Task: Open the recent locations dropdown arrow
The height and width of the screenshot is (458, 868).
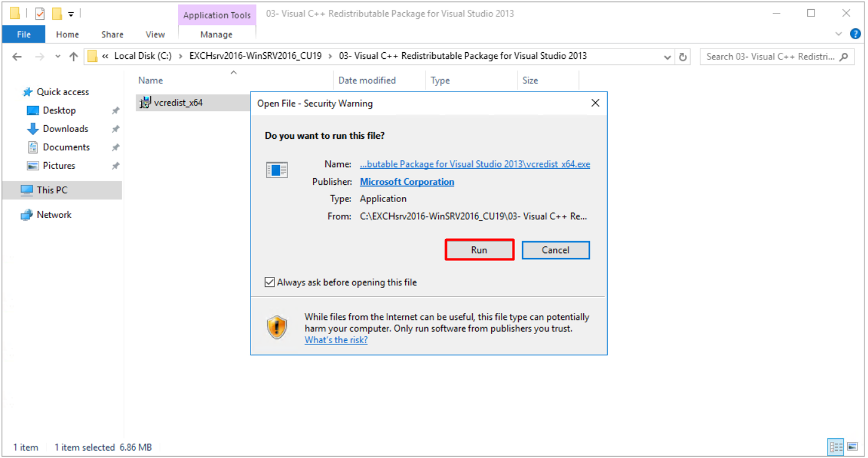Action: [58, 56]
